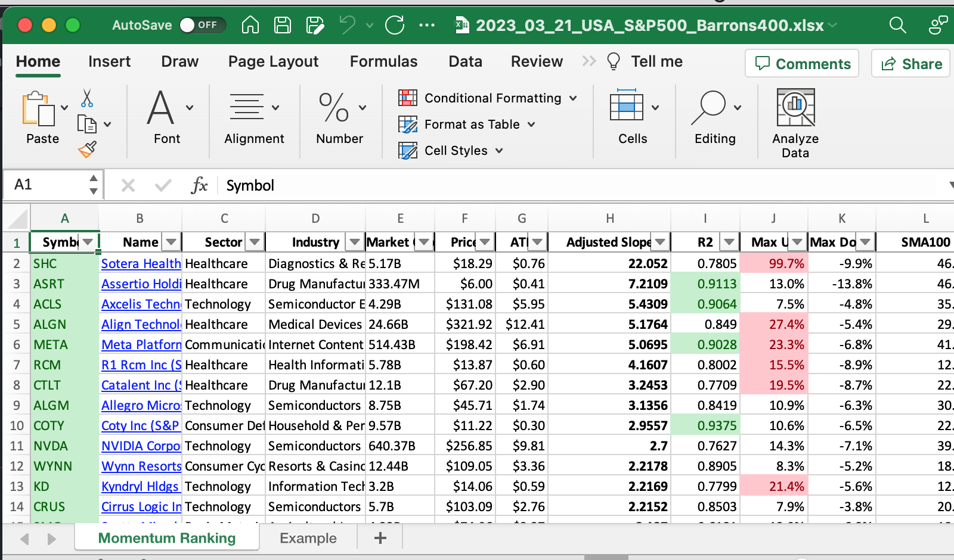This screenshot has height=560, width=954.
Task: Click the Format Painter brush icon
Action: 87,150
